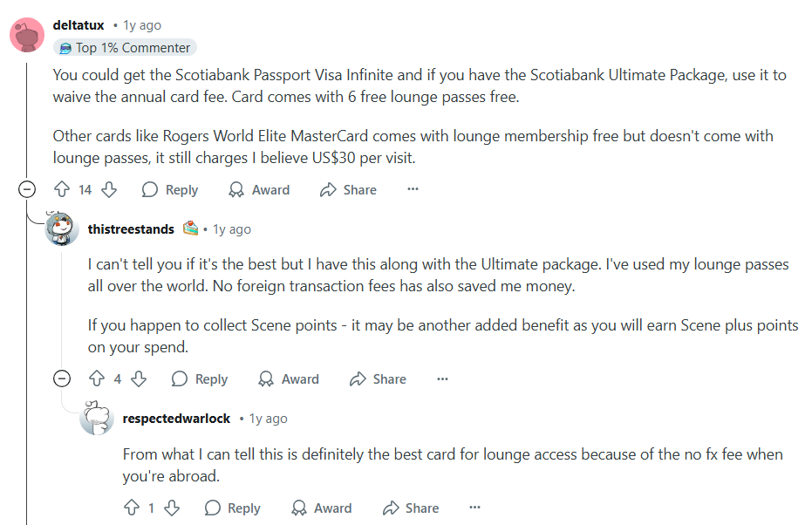This screenshot has height=525, width=812.
Task: Visit respectedwarlock's profile page
Action: [176, 418]
